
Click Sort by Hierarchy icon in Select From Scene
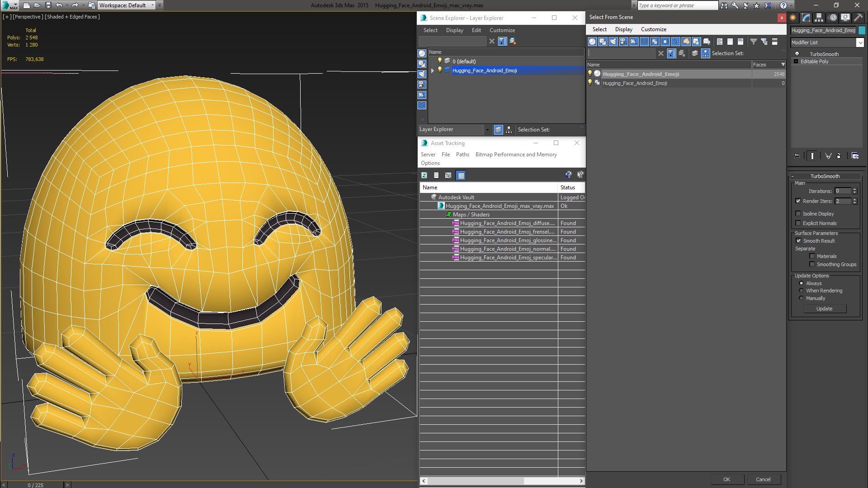pos(705,53)
